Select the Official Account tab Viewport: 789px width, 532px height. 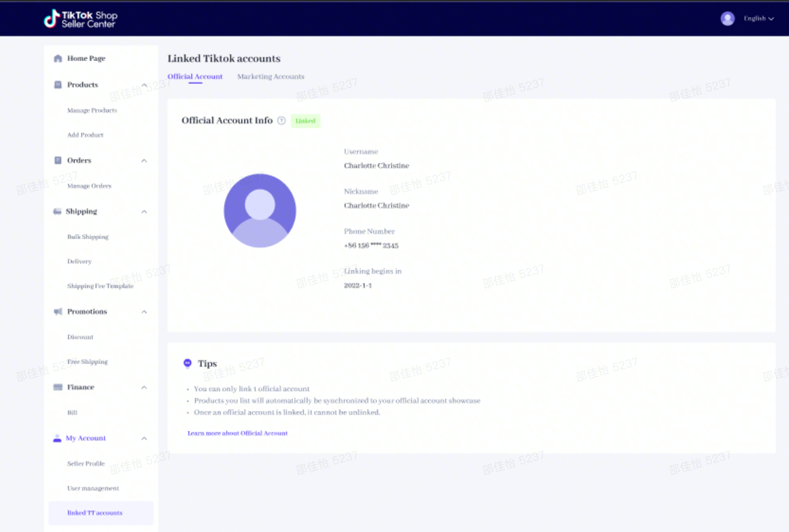pos(195,76)
